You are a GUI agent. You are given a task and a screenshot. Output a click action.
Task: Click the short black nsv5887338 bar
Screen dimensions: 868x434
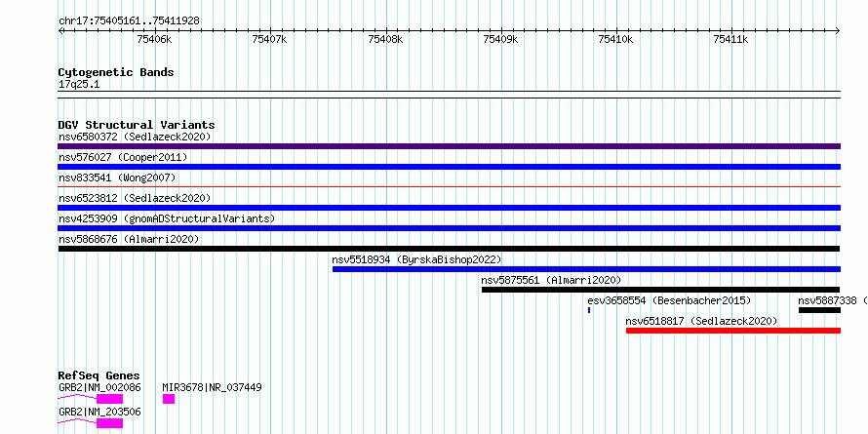pos(819,310)
